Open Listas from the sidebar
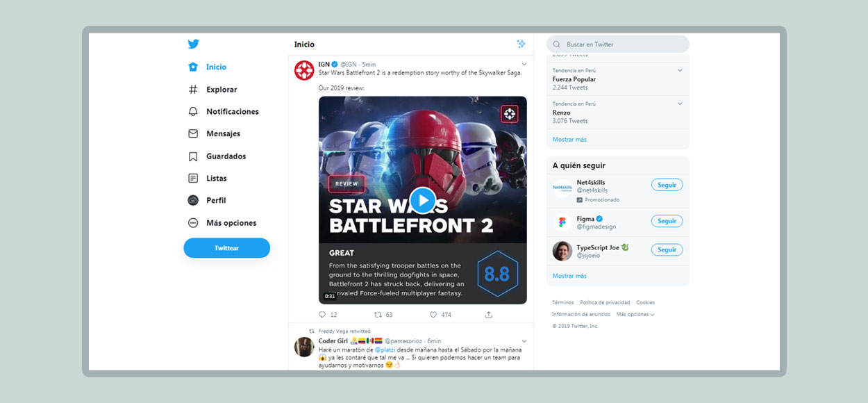 [216, 179]
